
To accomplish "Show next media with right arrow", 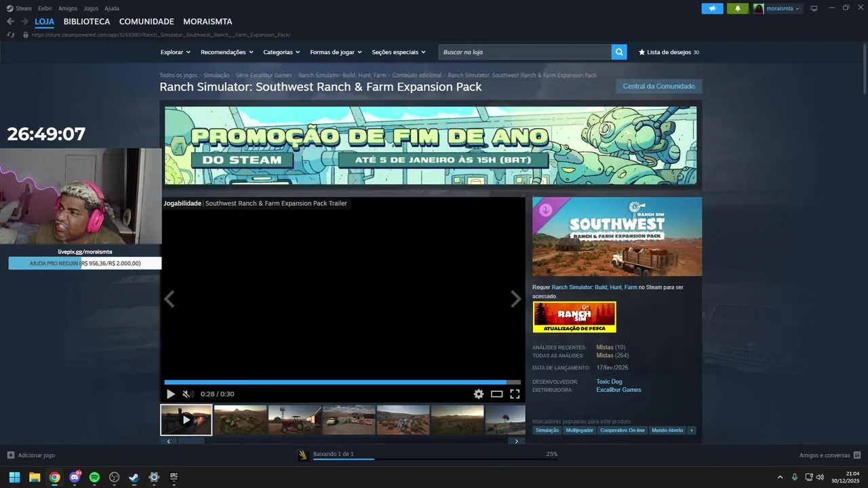I will 515,299.
